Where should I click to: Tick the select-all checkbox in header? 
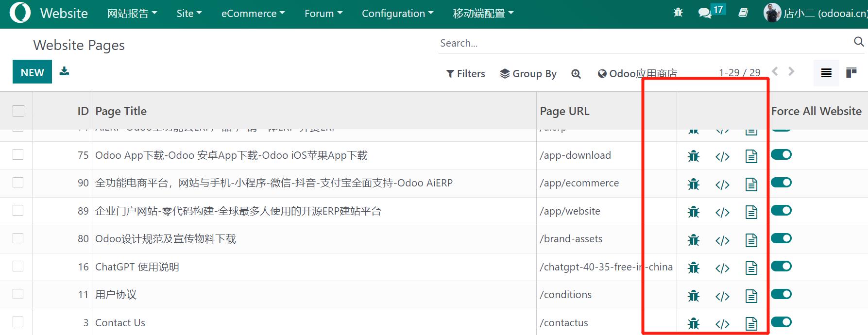coord(18,111)
